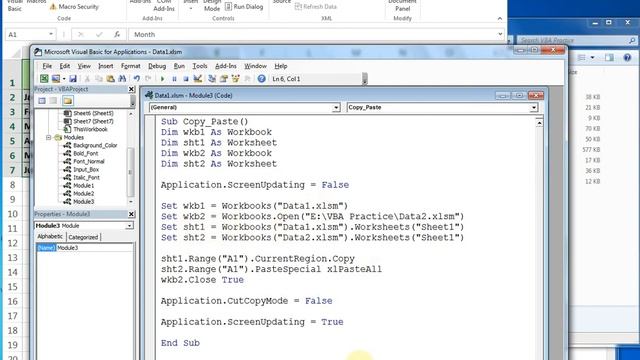Image resolution: width=640 pixels, height=360 pixels.
Task: Close the Properties - Module3 panel
Action: tap(131, 214)
